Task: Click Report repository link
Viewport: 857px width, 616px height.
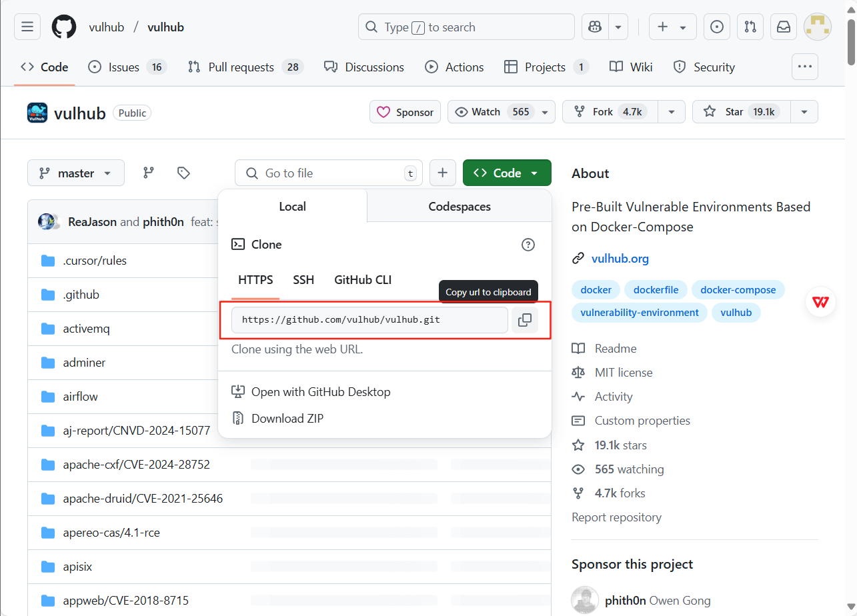Action: click(x=616, y=517)
